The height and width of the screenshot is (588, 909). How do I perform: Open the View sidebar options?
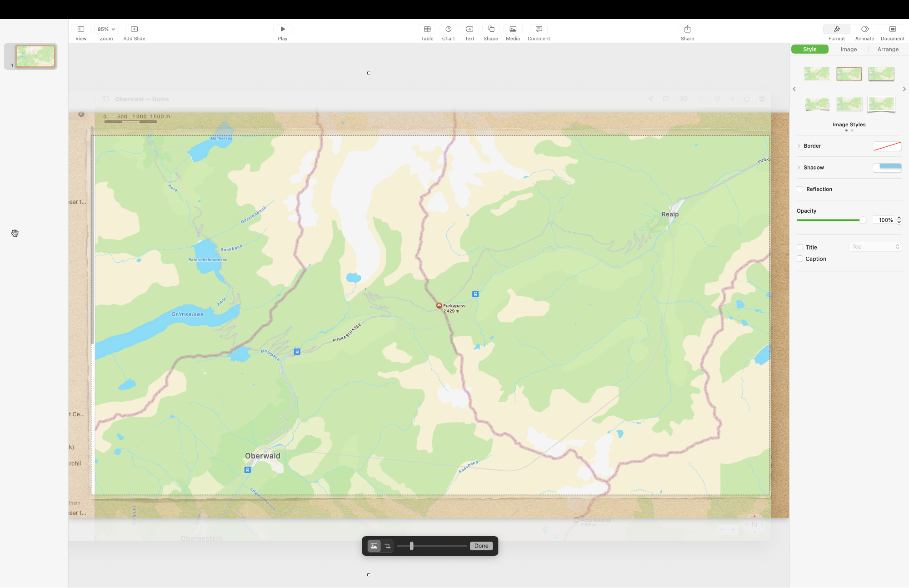[x=81, y=29]
